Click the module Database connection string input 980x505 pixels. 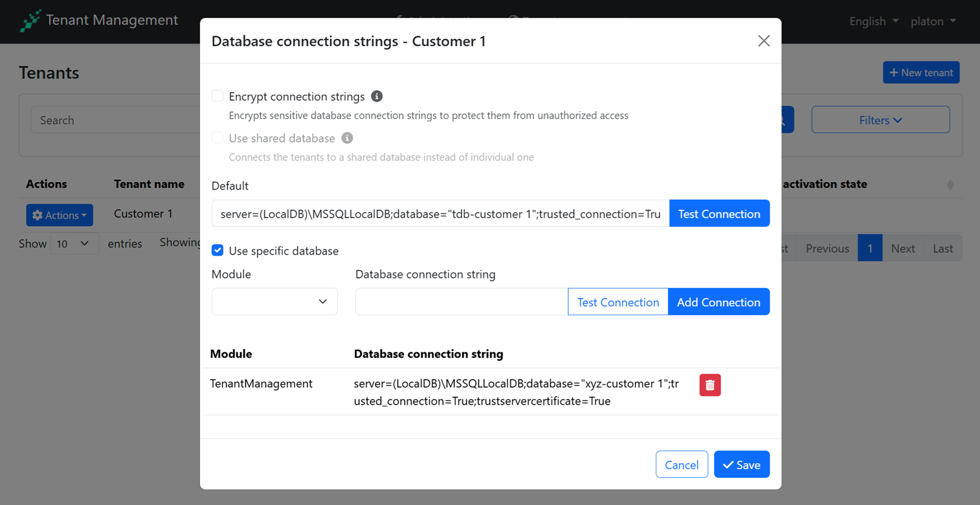[x=461, y=302]
